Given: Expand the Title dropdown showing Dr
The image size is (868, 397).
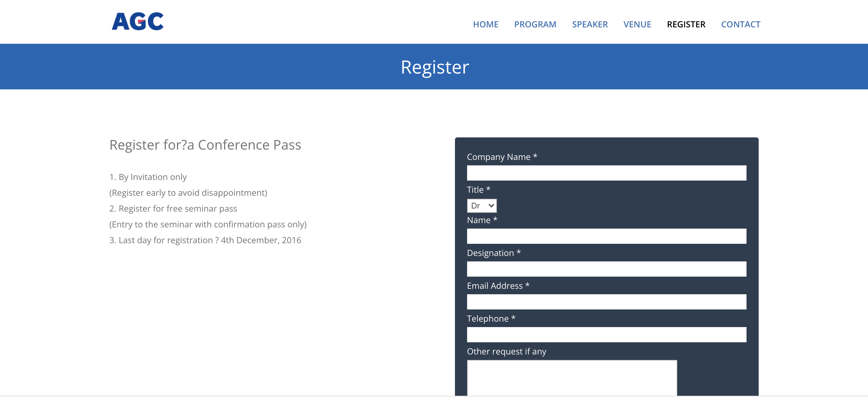Looking at the screenshot, I should [482, 205].
